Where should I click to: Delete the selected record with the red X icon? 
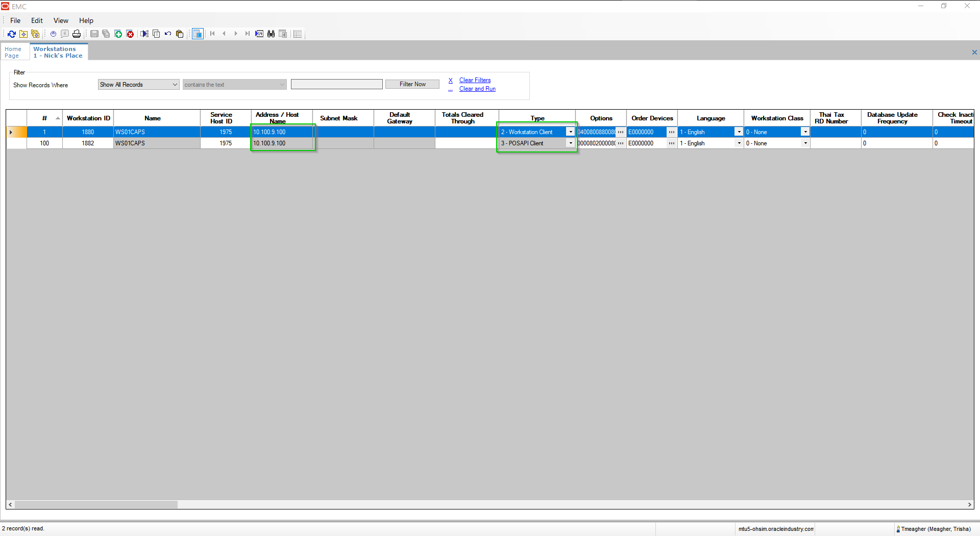point(131,34)
